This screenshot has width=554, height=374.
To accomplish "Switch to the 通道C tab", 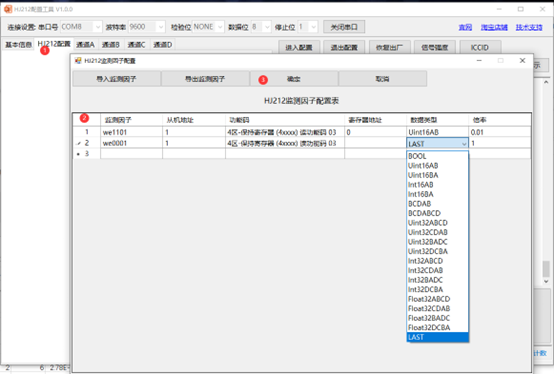I will [136, 45].
